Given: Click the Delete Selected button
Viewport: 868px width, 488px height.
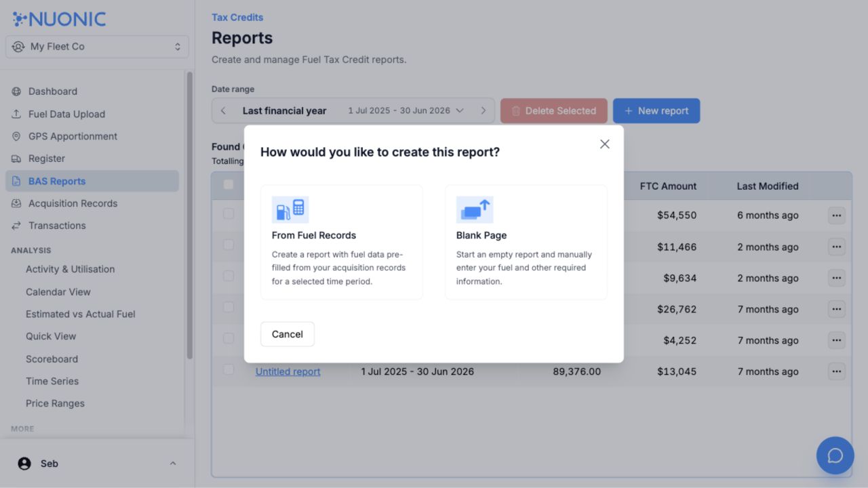Looking at the screenshot, I should coord(554,110).
